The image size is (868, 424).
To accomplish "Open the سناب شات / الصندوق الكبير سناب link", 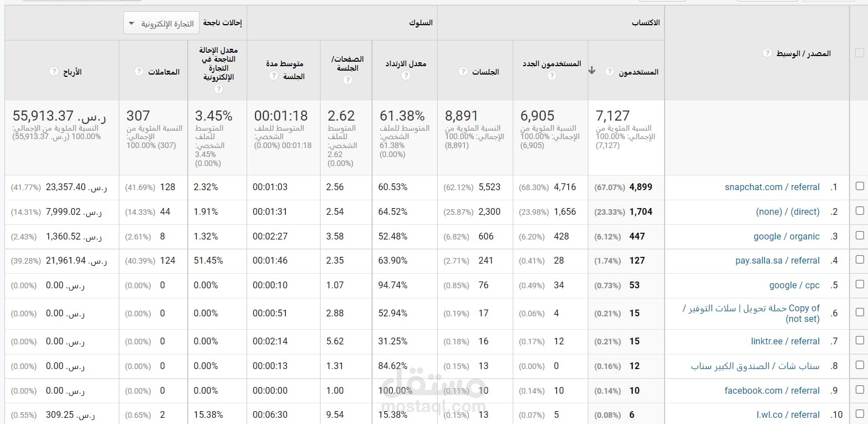I will 755,366.
